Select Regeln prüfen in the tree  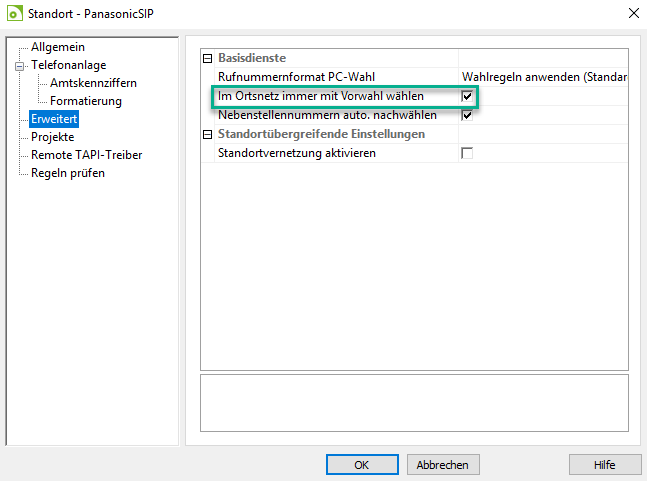click(x=68, y=173)
